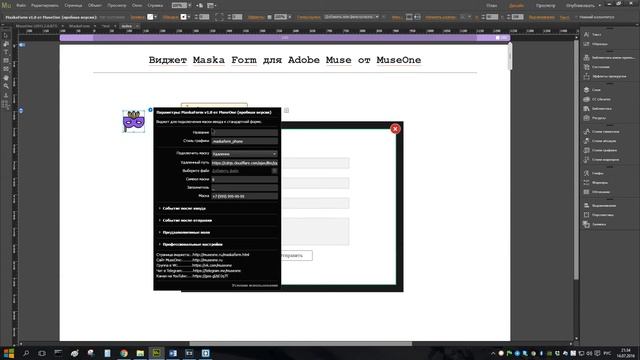Click the Опубликовать publish link
The image size is (640, 360).
click(x=581, y=5)
